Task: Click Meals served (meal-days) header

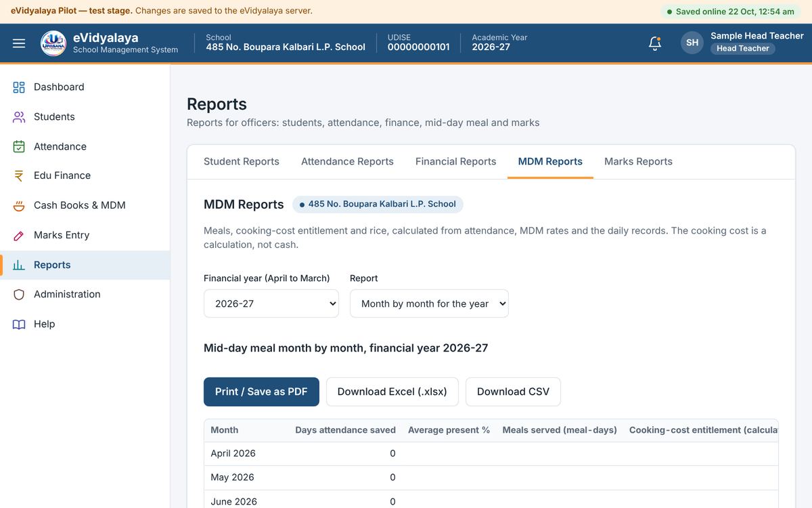Action: click(x=560, y=430)
